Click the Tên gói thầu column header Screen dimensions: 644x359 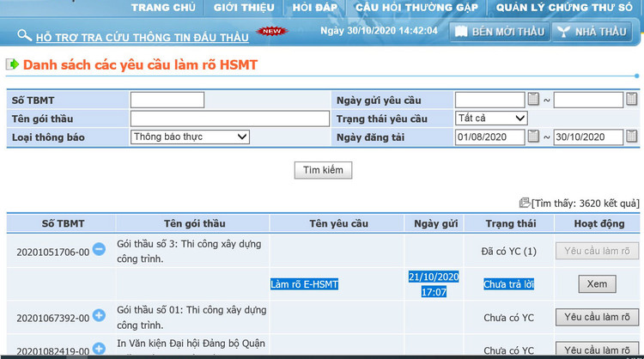195,223
